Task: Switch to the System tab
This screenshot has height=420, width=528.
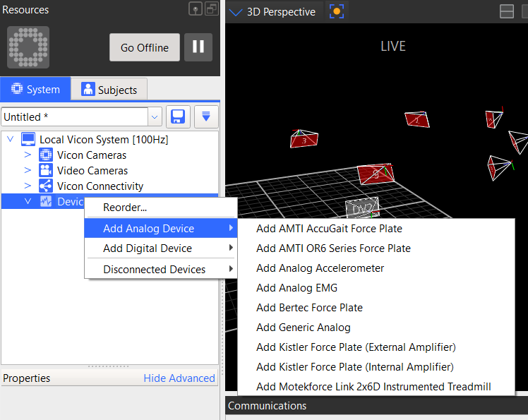Action: pyautogui.click(x=35, y=89)
